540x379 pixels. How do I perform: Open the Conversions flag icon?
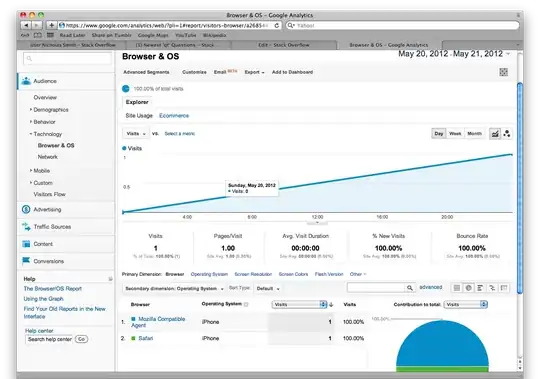(x=26, y=261)
